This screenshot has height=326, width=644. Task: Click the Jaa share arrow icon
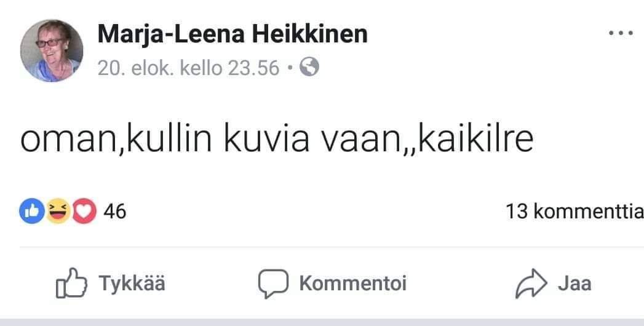[530, 284]
